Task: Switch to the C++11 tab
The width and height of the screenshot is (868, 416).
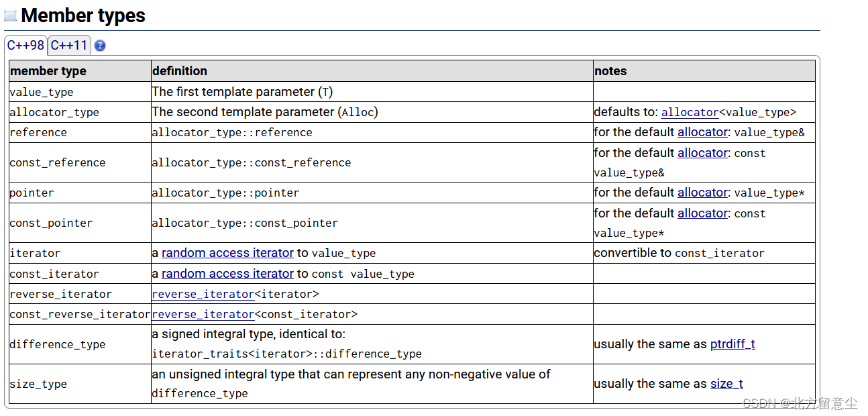Action: pyautogui.click(x=69, y=46)
